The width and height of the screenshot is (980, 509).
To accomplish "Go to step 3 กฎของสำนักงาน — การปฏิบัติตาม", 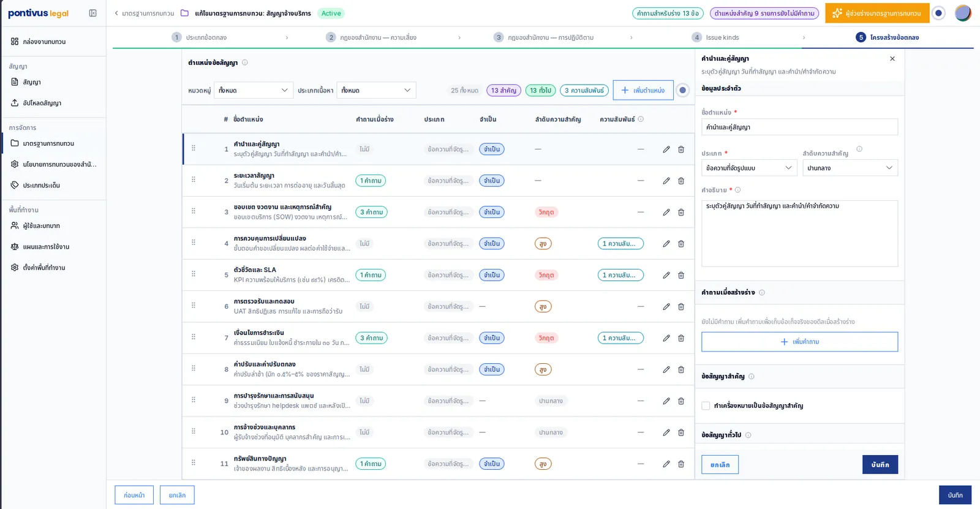I will click(544, 37).
